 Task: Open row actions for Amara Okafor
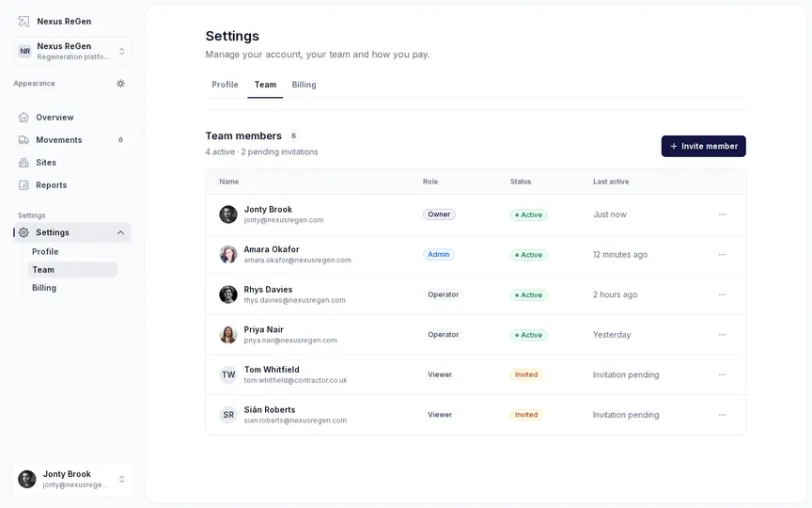pos(722,255)
